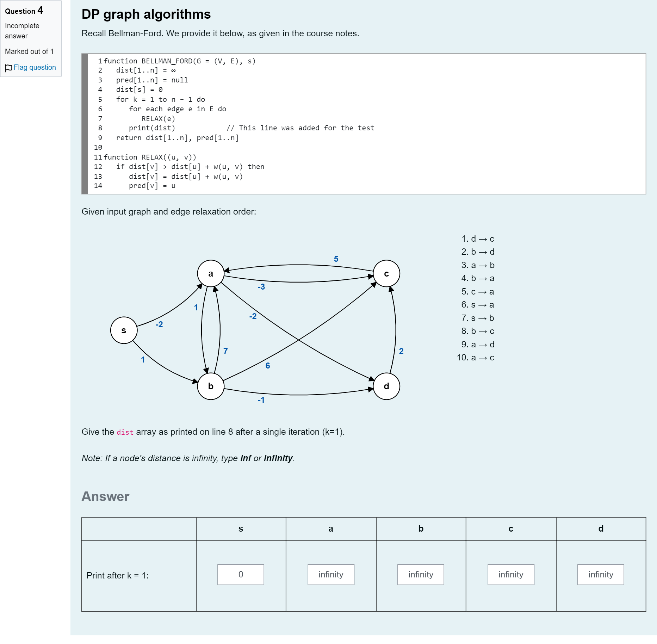Edit the dist input for node s

click(x=241, y=575)
